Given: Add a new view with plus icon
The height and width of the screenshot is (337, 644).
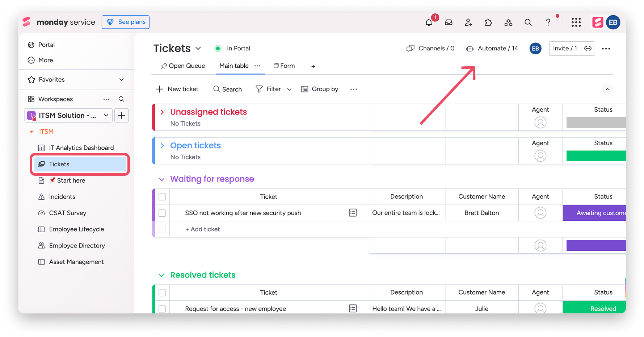Looking at the screenshot, I should click(x=313, y=66).
